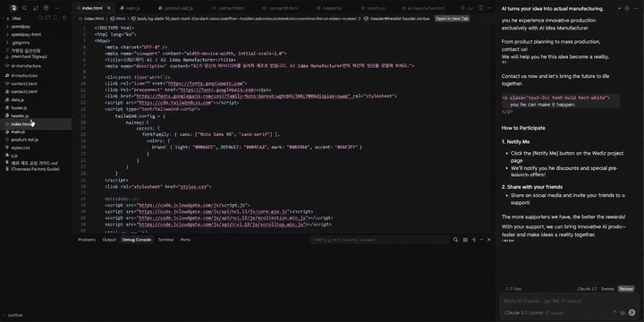Switch to the main.js tab
644x322 pixels.
coord(130,8)
